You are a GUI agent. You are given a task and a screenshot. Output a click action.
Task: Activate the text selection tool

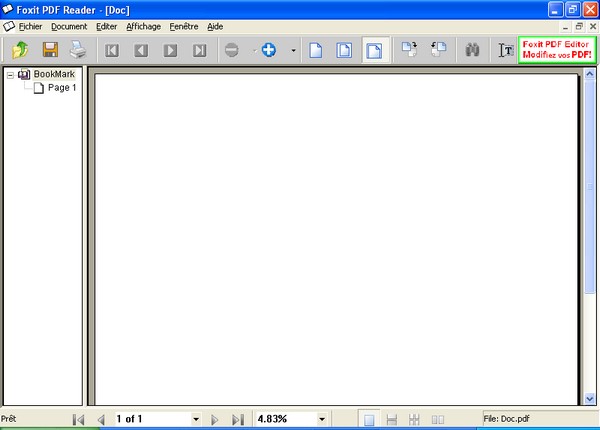[x=506, y=50]
